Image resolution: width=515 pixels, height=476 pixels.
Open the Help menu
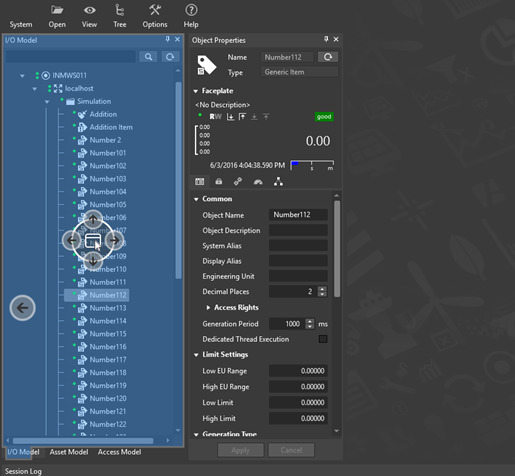pyautogui.click(x=191, y=16)
